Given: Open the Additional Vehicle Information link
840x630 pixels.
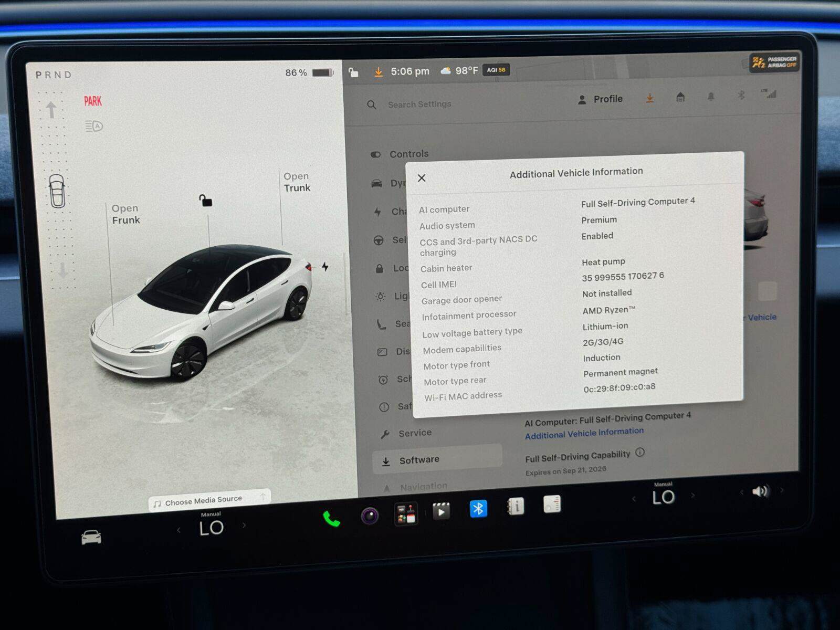Looking at the screenshot, I should [584, 433].
